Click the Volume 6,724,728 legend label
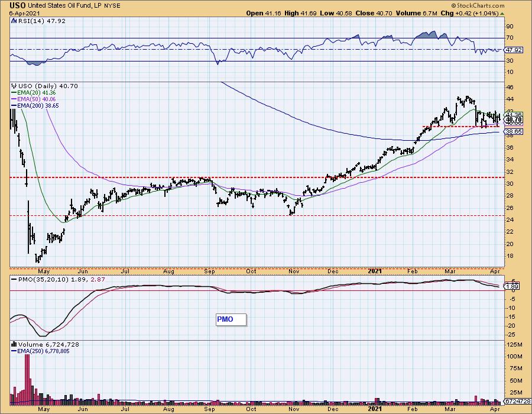532x414 pixels. click(x=48, y=344)
